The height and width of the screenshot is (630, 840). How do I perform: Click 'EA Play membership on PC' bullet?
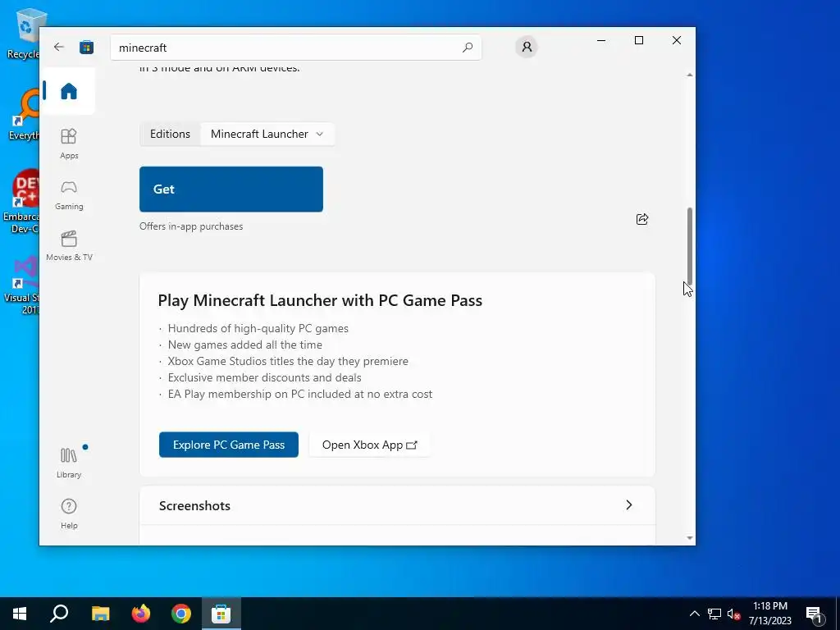coord(300,395)
